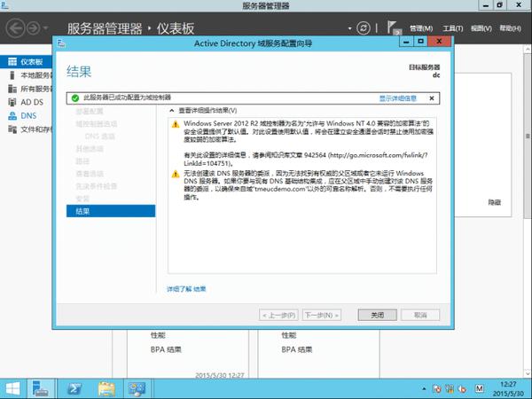Open the 工具(T) menu
This screenshot has width=532, height=399.
pos(452,28)
